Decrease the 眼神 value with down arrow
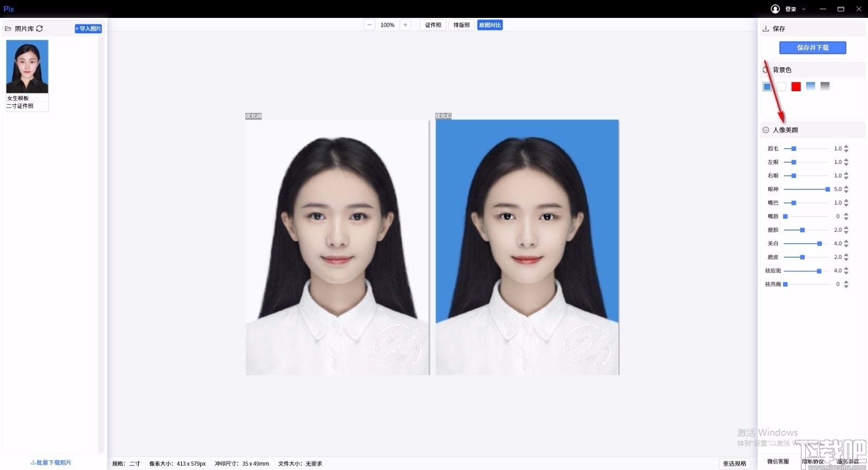 (846, 192)
